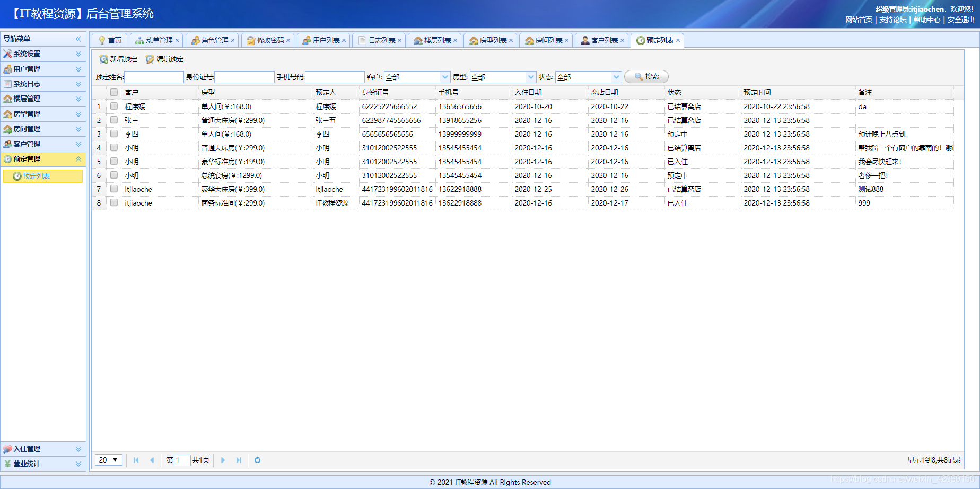Click the page number input box
980x489 pixels.
(x=182, y=460)
